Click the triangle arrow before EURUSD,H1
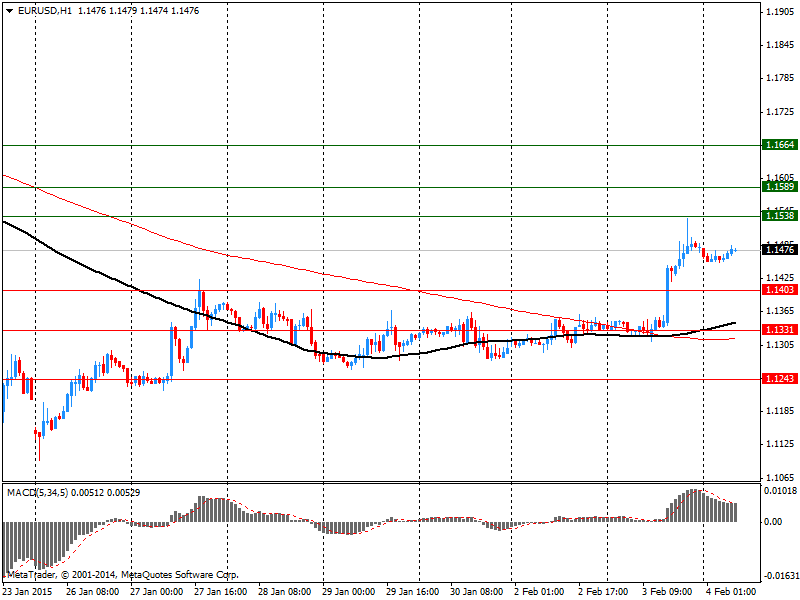800x600 pixels. pos(10,11)
